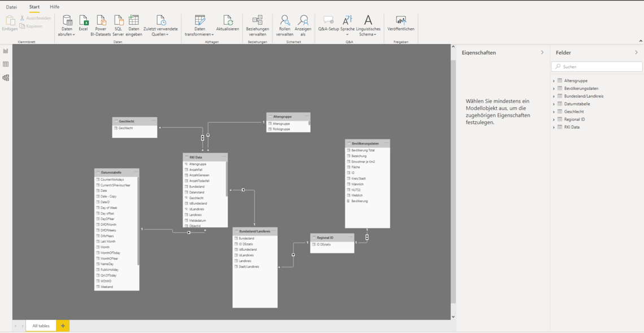Expand Bevölkerungsdaten in Felder list
The width and height of the screenshot is (644, 333).
pyautogui.click(x=554, y=89)
